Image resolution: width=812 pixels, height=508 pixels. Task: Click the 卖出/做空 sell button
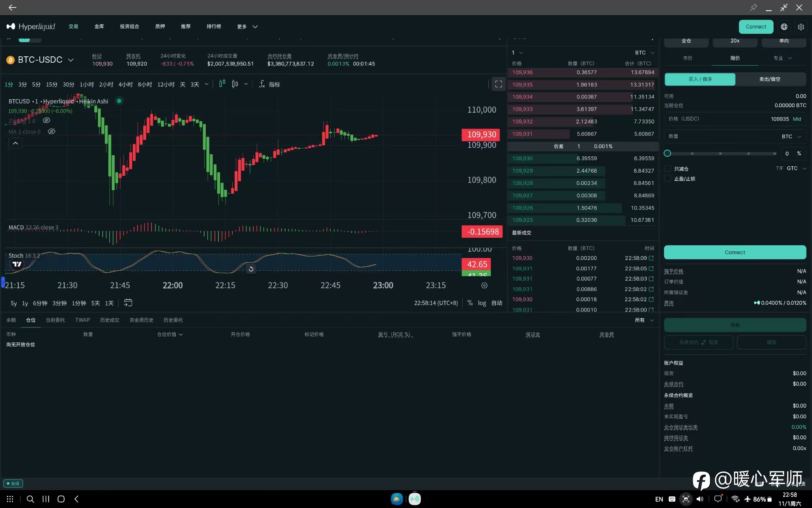(770, 79)
